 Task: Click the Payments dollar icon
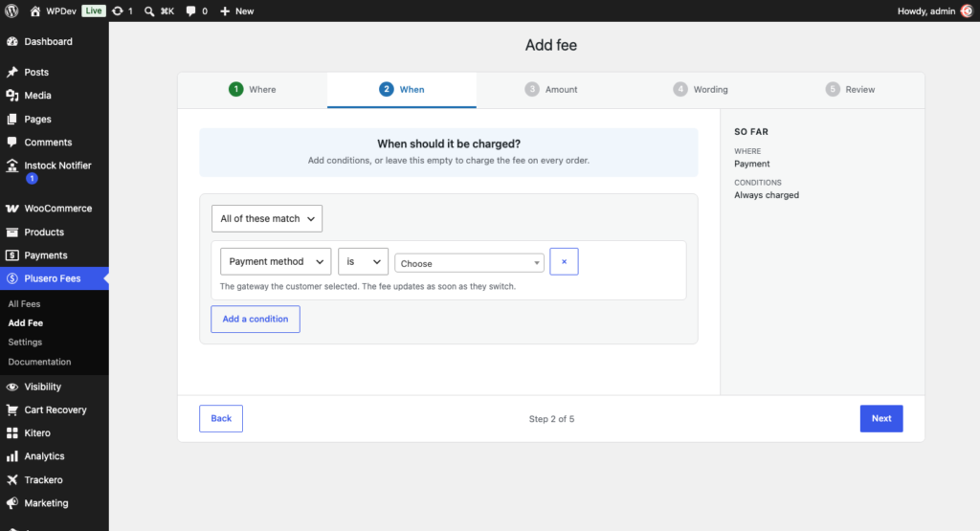(11, 254)
